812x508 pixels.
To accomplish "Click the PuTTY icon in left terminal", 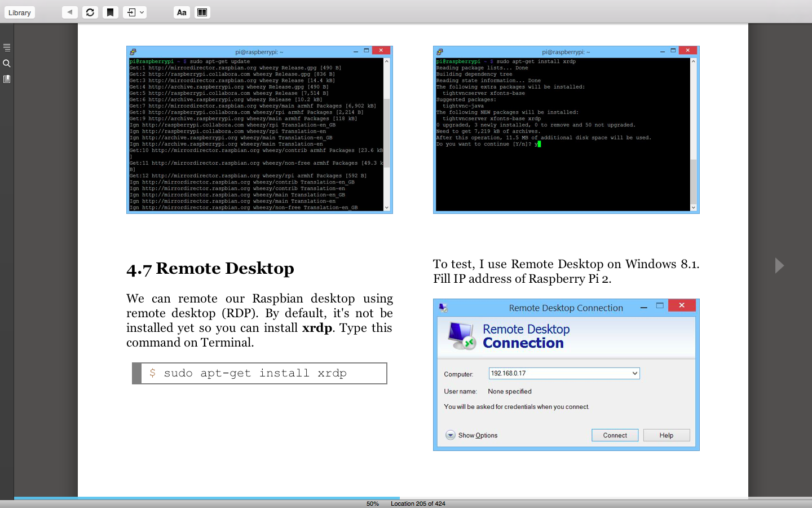I will click(x=133, y=51).
